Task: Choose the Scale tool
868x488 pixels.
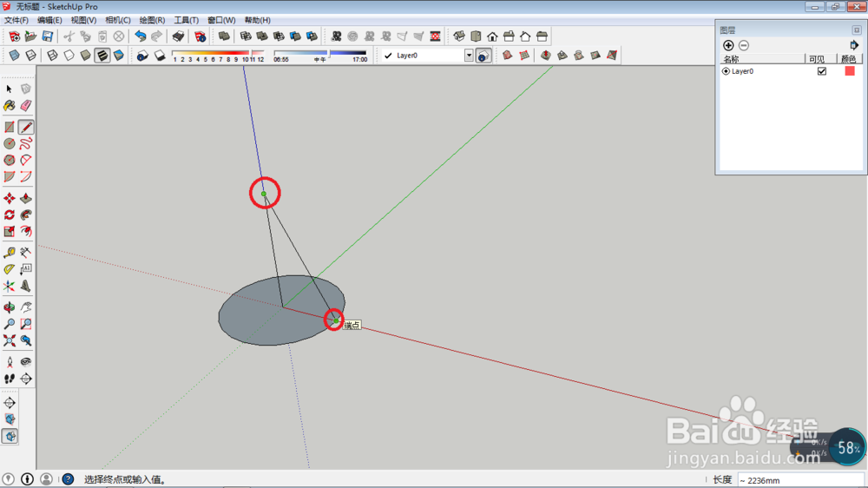Action: pyautogui.click(x=9, y=231)
